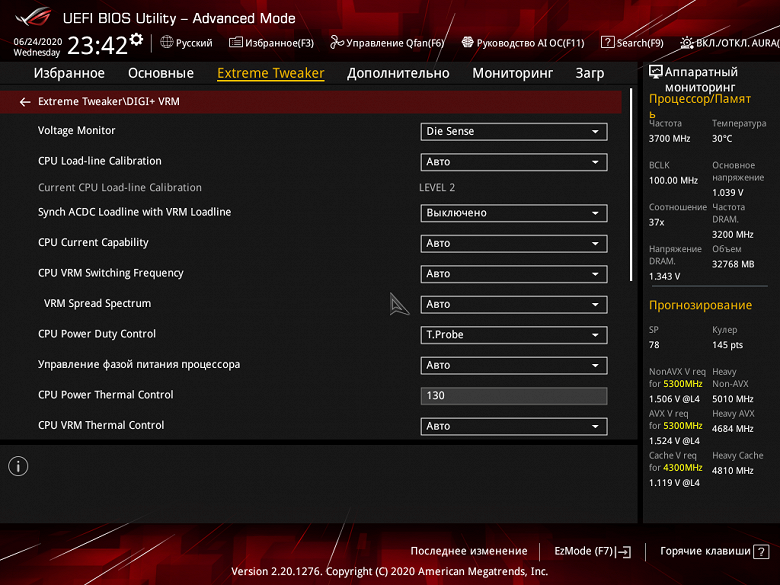
Task: Click the Прогнозирование heading
Action: [x=700, y=305]
